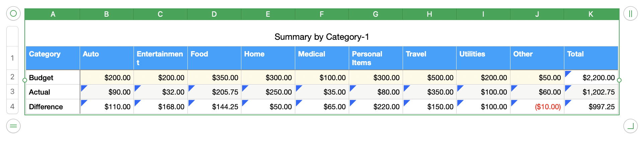This screenshot has height=143, width=644.
Task: Select the red ($10.00) difference cell
Action: coord(537,107)
